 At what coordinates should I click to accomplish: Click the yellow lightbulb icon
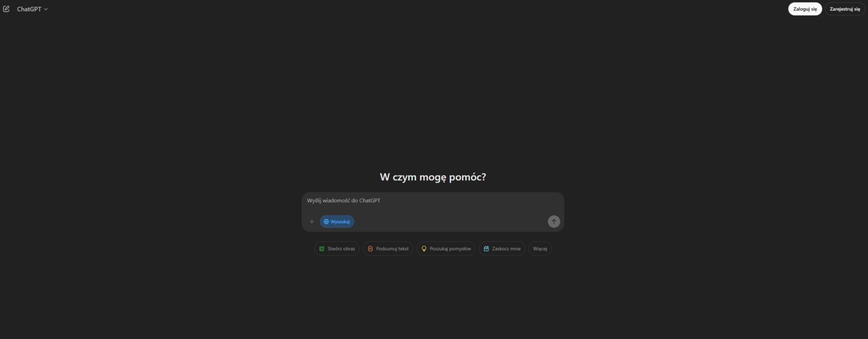pos(424,249)
